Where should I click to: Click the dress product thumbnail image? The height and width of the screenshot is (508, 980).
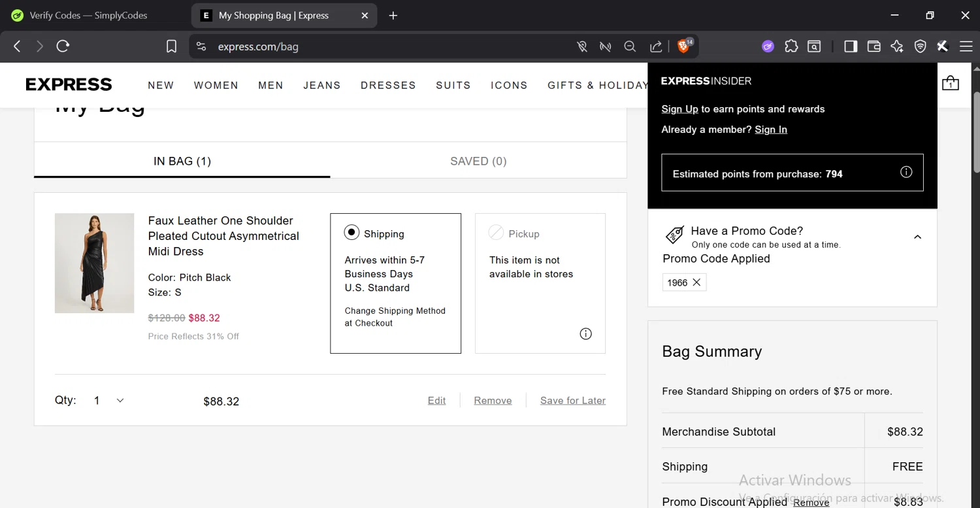click(x=95, y=263)
